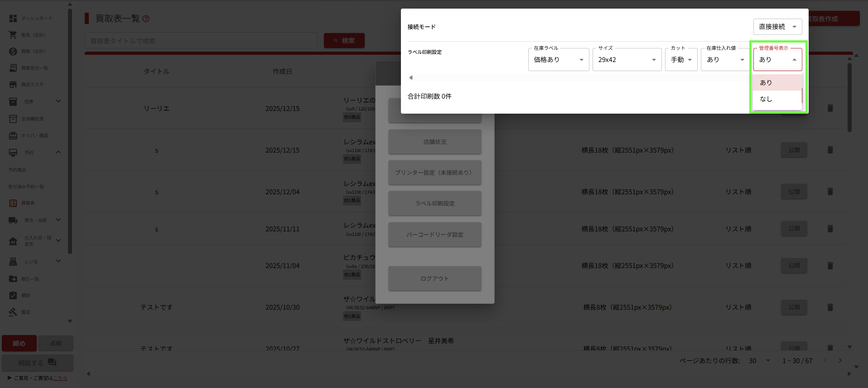Click the red 締め button

pos(19,344)
